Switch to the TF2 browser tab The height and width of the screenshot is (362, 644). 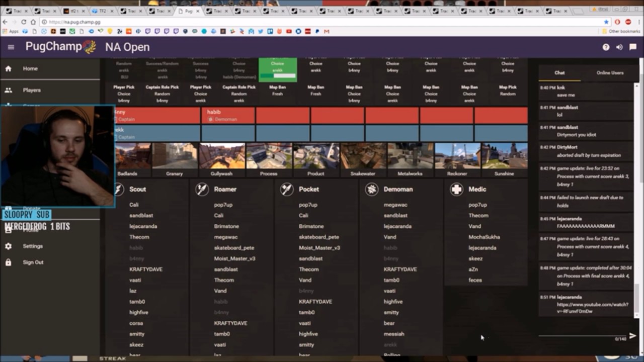(103, 11)
